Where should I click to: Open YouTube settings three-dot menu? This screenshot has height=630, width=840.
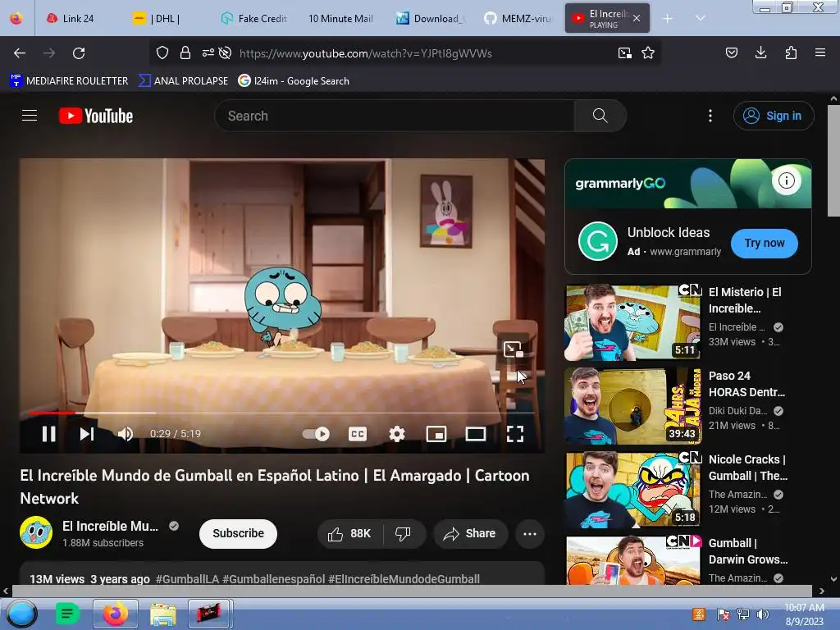click(x=710, y=116)
